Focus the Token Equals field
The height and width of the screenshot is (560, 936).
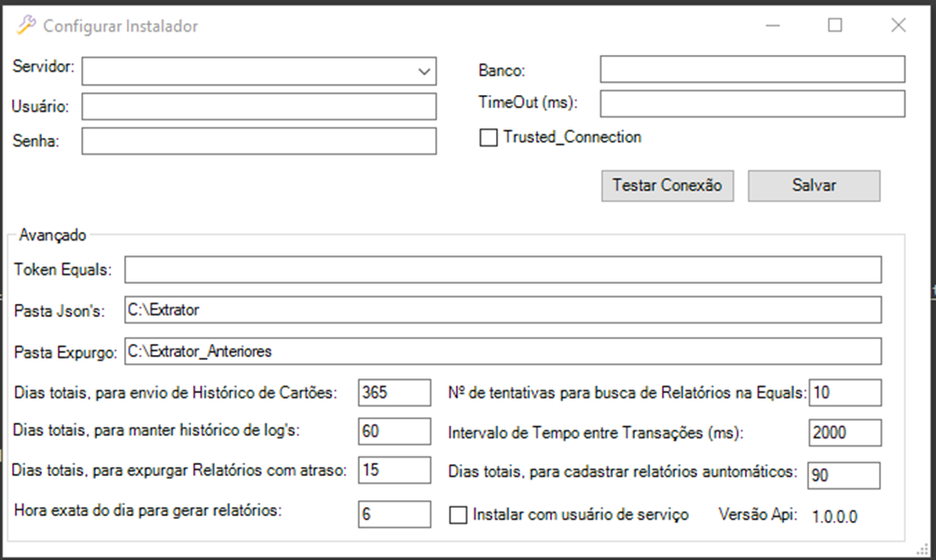click(x=502, y=270)
